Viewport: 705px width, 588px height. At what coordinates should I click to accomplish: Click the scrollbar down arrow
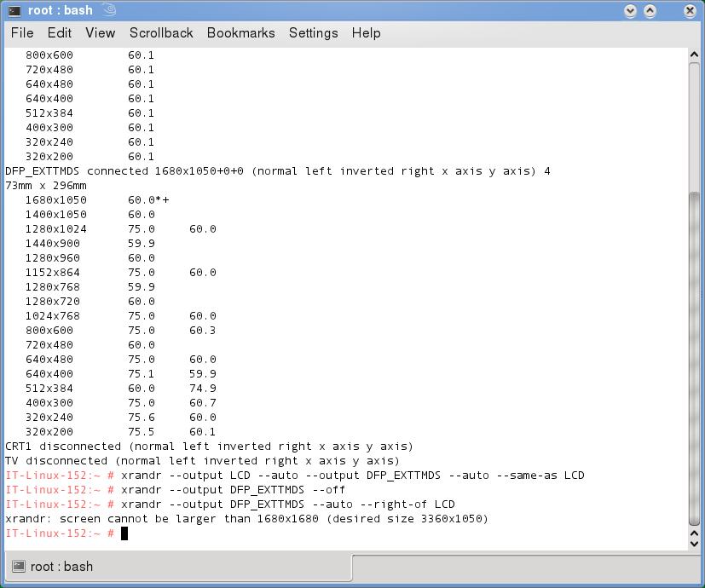696,541
